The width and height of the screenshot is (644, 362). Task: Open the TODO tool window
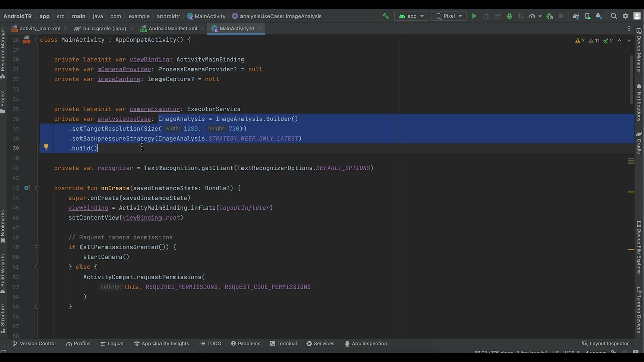(x=210, y=344)
